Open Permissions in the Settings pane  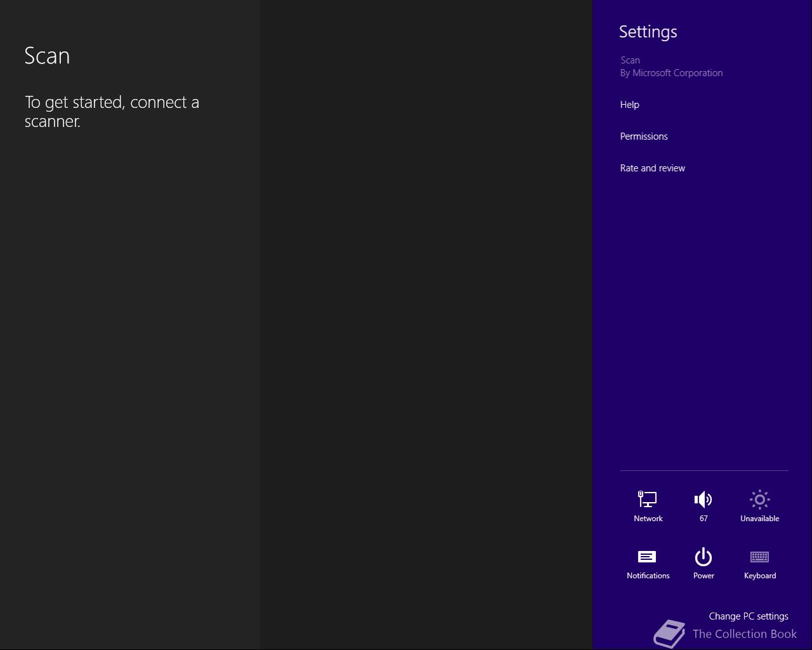(644, 136)
